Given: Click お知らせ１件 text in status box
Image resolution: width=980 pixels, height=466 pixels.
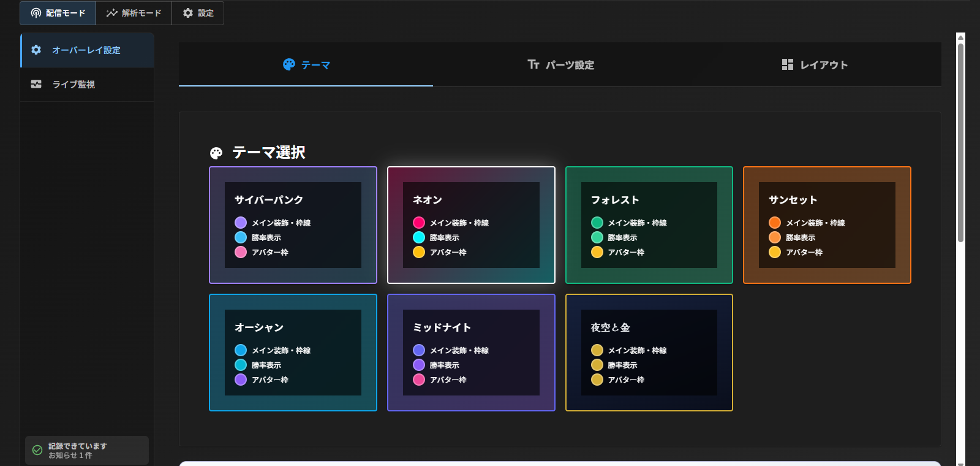Looking at the screenshot, I should [70, 456].
